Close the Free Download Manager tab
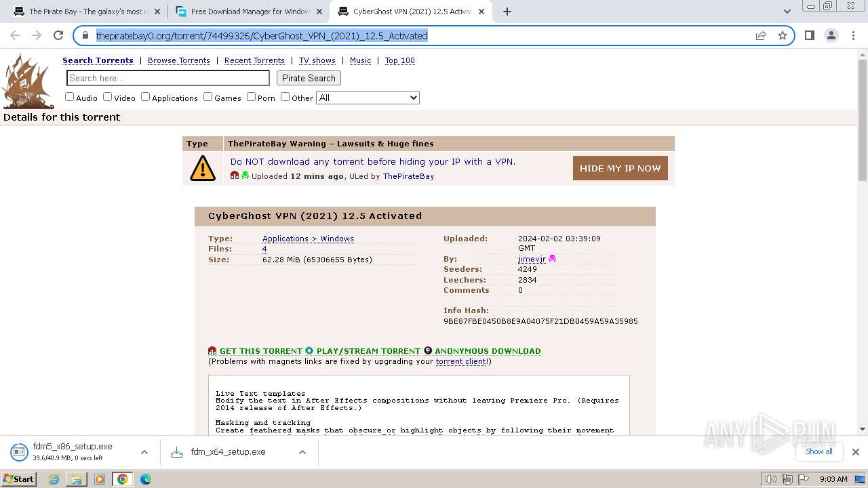The height and width of the screenshot is (488, 868). point(319,12)
